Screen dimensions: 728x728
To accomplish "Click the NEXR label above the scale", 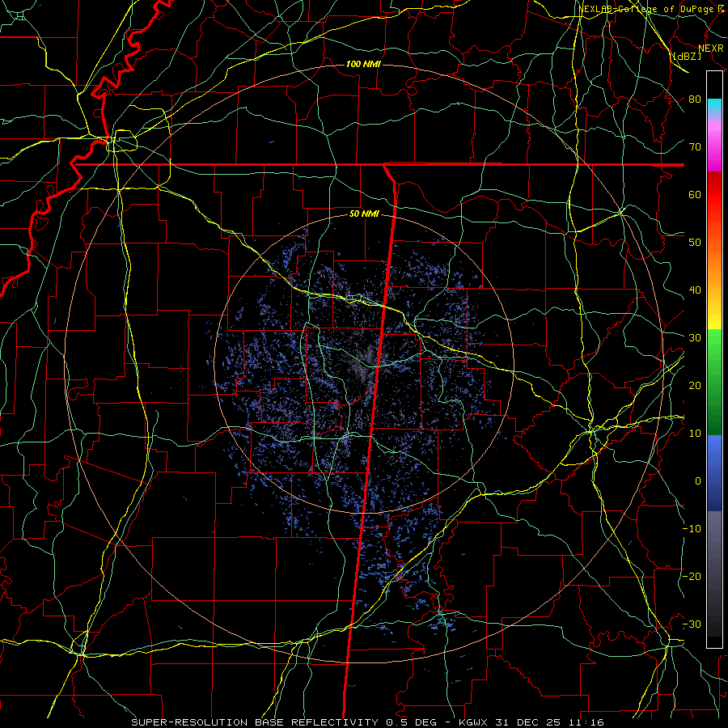I will pos(711,49).
